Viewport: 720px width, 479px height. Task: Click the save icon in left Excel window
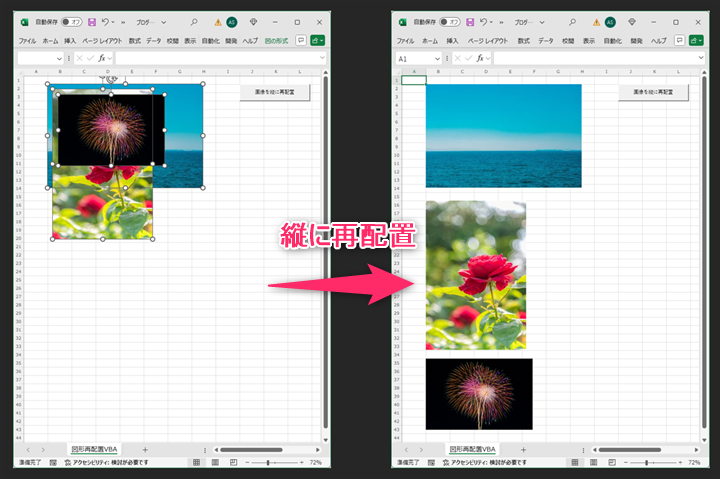[92, 21]
